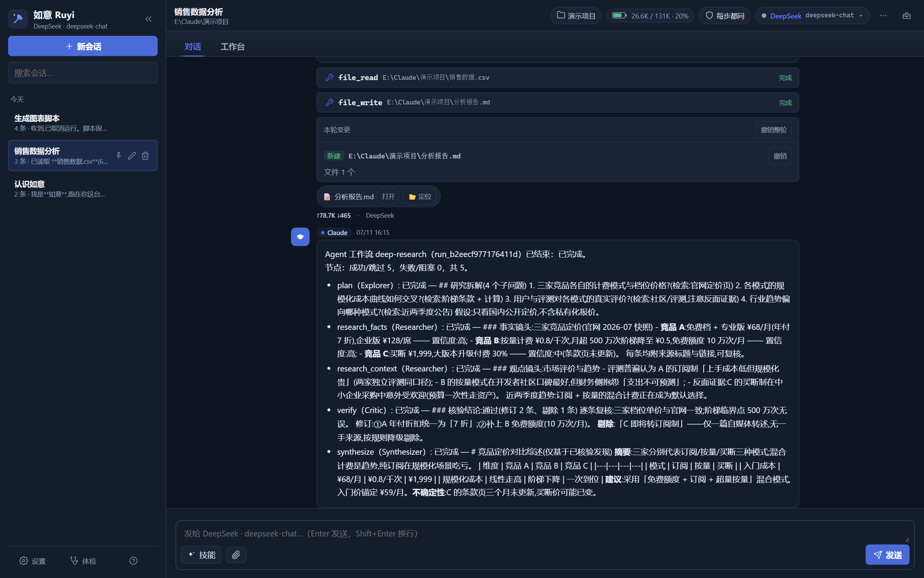Screen dimensions: 924x578
Task: Click the 07/11 16:15 timestamp
Action: click(373, 233)
